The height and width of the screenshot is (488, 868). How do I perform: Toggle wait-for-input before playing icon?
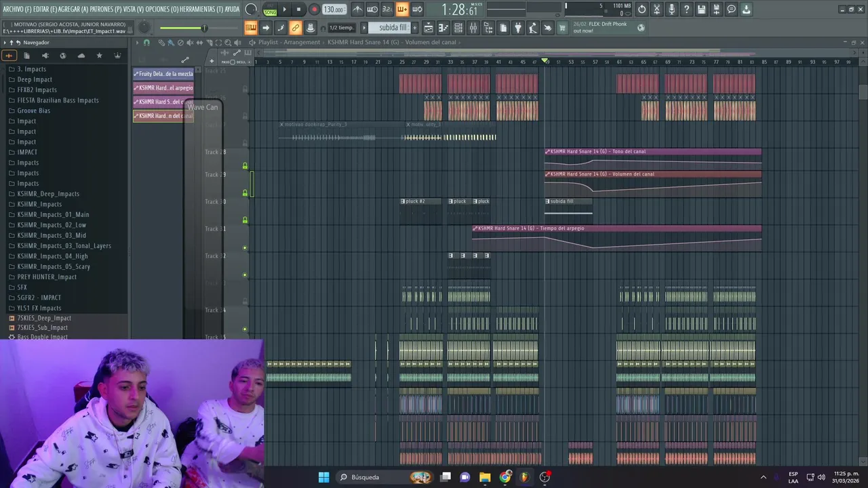point(372,9)
